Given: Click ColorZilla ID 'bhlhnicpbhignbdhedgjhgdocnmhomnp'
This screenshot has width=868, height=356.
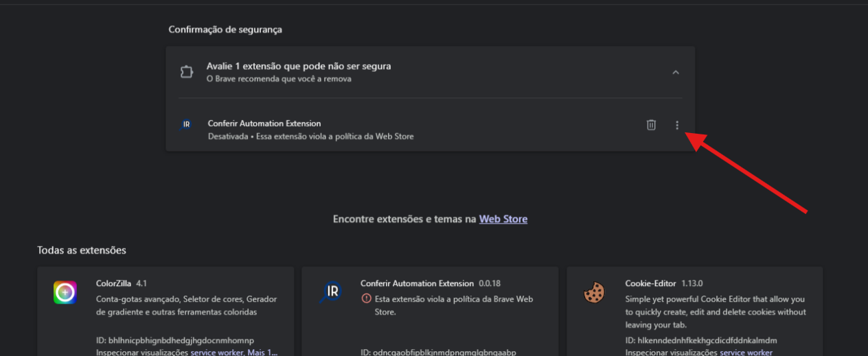Looking at the screenshot, I should point(175,340).
